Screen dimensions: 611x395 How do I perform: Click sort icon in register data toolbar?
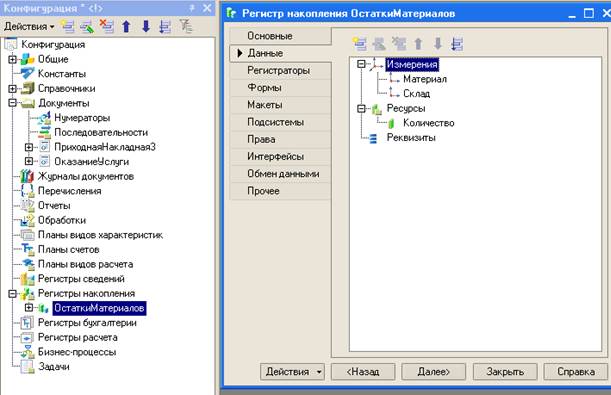pyautogui.click(x=457, y=44)
